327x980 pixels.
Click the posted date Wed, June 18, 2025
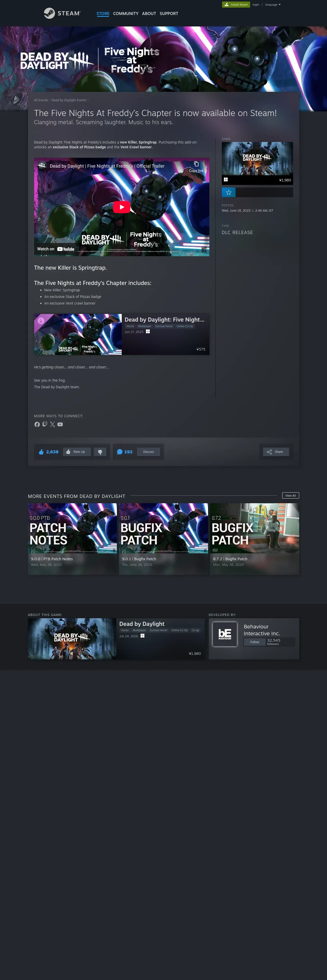click(236, 210)
